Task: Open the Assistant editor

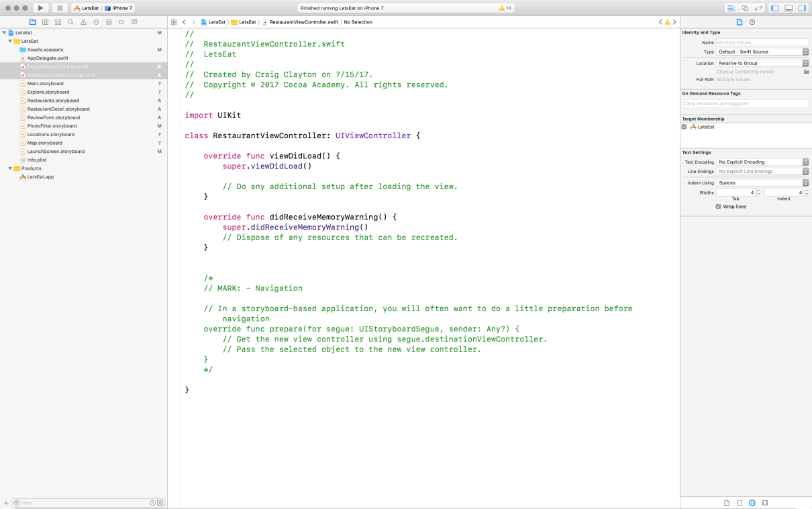Action: pyautogui.click(x=745, y=8)
